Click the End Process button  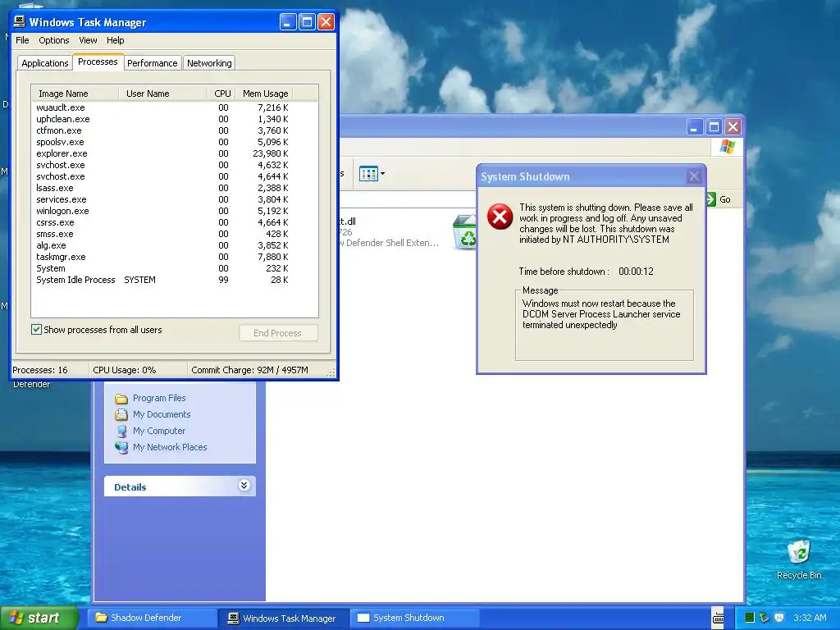pos(278,333)
